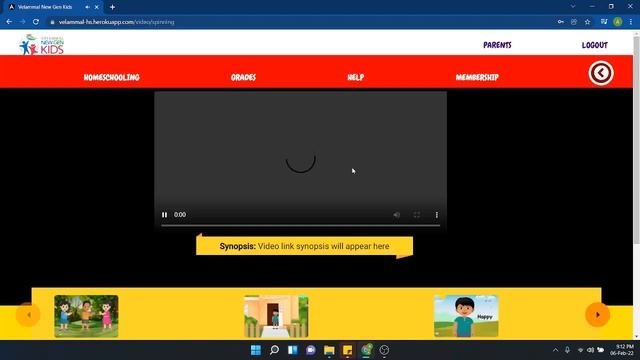
Task: Open File Explorer from the taskbar
Action: [x=329, y=350]
